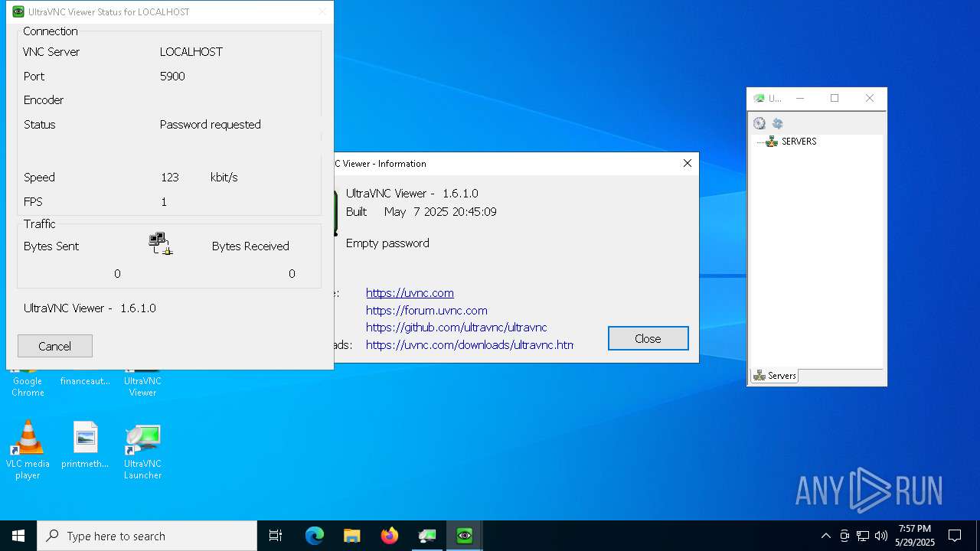Viewport: 980px width, 551px height.
Task: Click the LOCALHOST server value
Action: tap(191, 52)
